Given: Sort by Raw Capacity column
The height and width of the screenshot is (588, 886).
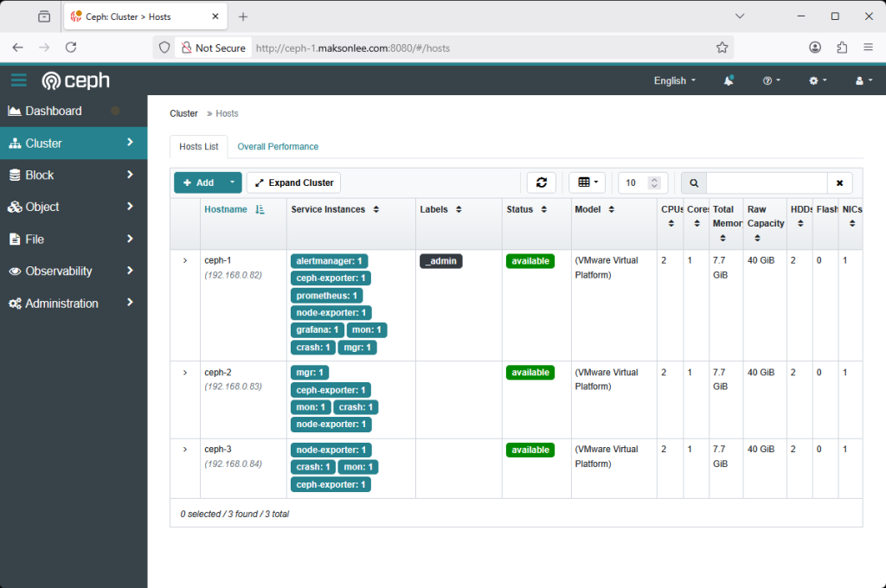Looking at the screenshot, I should pos(766,224).
